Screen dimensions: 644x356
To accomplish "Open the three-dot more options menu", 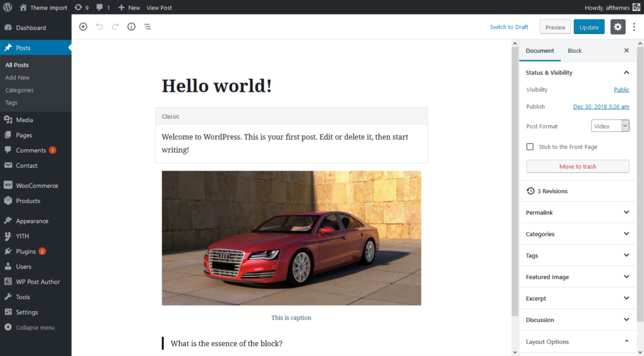I will tap(634, 27).
